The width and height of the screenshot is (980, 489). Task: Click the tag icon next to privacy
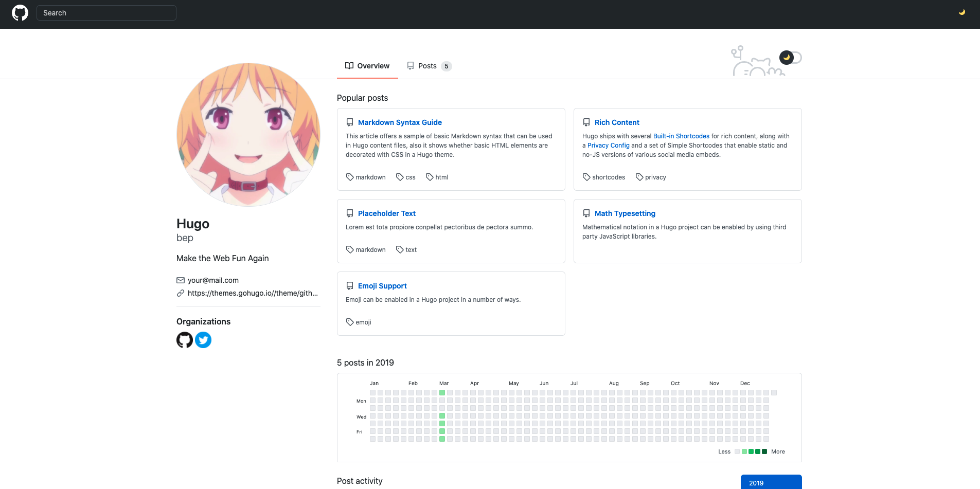click(x=639, y=177)
